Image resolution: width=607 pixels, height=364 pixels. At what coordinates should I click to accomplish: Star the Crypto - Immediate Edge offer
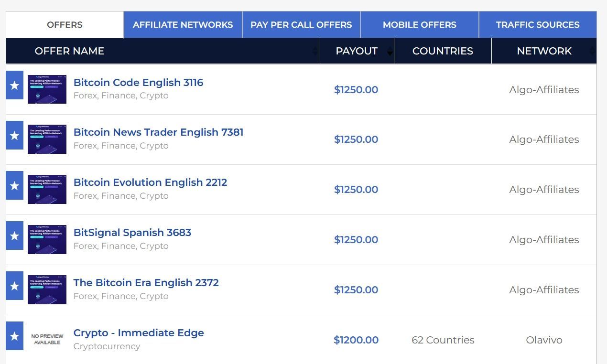pos(14,336)
